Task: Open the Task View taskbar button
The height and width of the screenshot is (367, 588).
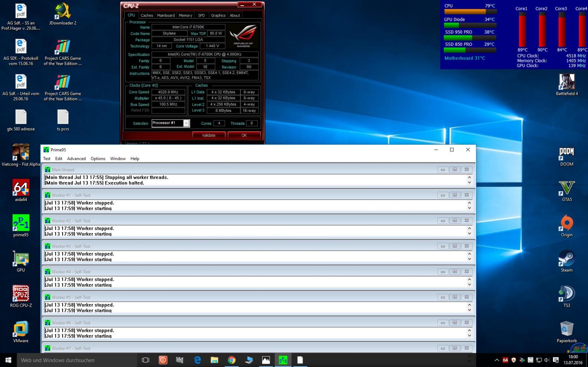Action: click(x=146, y=360)
